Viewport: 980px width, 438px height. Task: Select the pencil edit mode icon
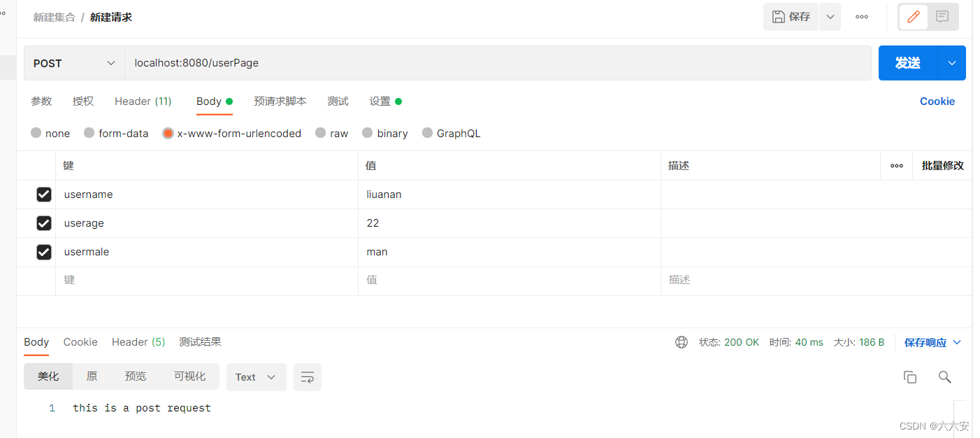point(913,16)
